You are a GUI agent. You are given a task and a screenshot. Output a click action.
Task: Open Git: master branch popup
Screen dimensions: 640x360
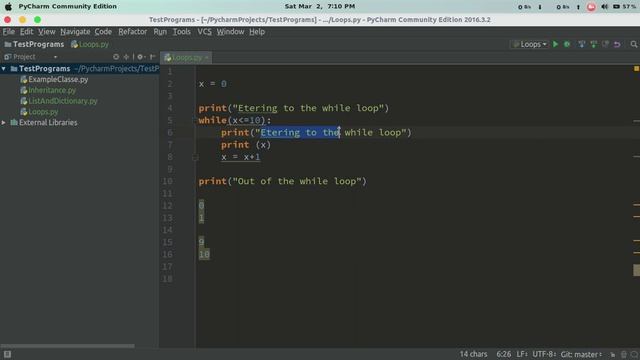581,354
